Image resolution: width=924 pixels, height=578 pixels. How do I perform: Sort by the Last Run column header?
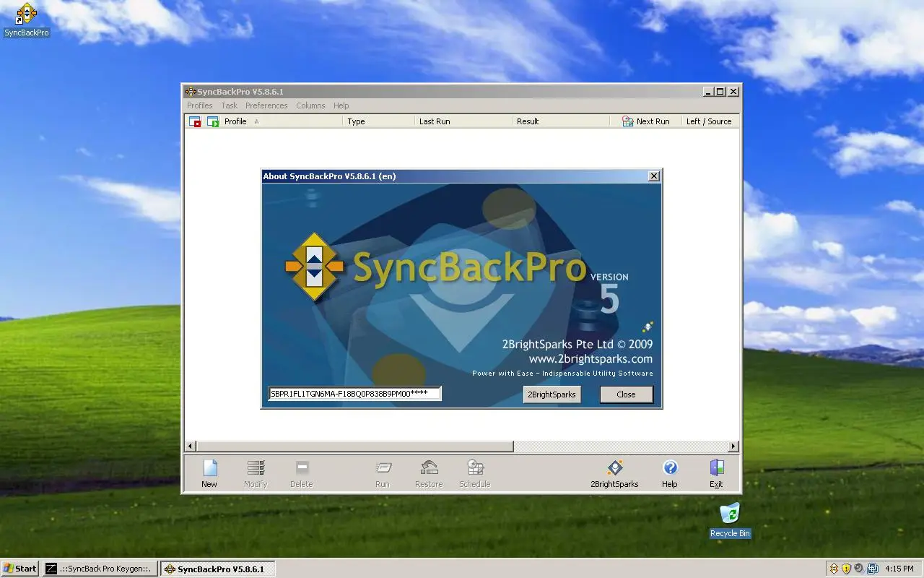(x=463, y=121)
